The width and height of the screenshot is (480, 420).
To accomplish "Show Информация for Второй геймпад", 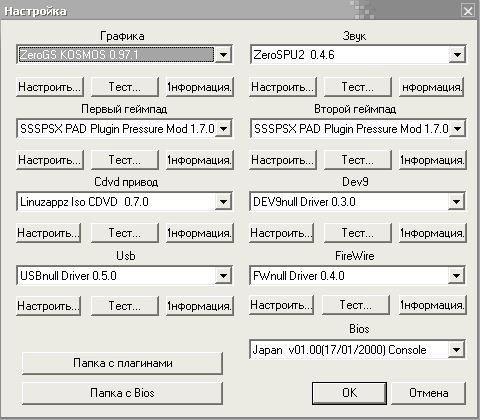I will pyautogui.click(x=433, y=160).
